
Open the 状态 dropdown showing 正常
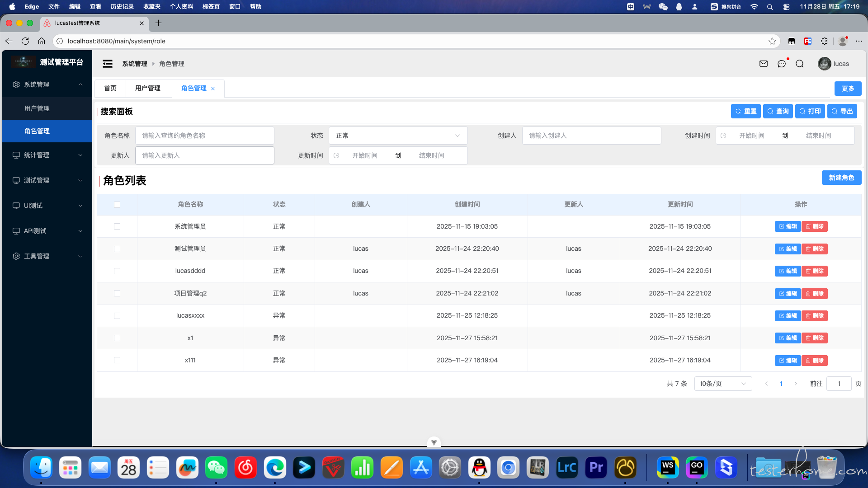point(398,136)
